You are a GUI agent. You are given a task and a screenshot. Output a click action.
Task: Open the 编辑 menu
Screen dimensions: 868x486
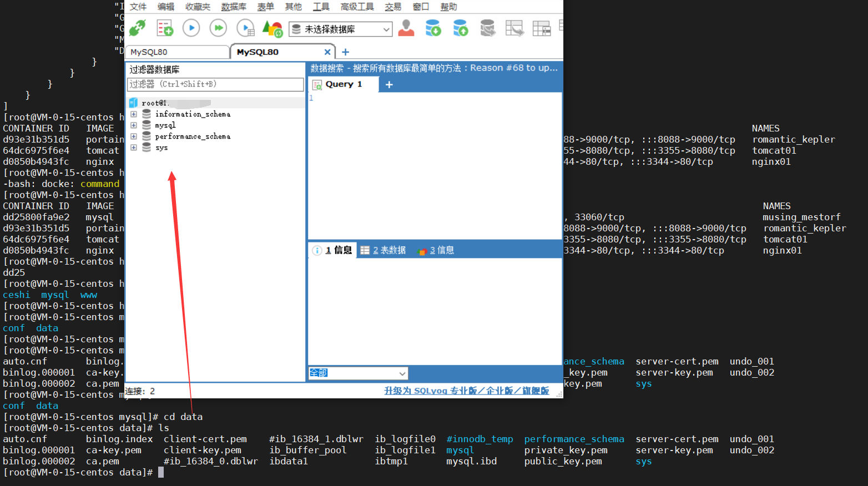[x=165, y=7]
